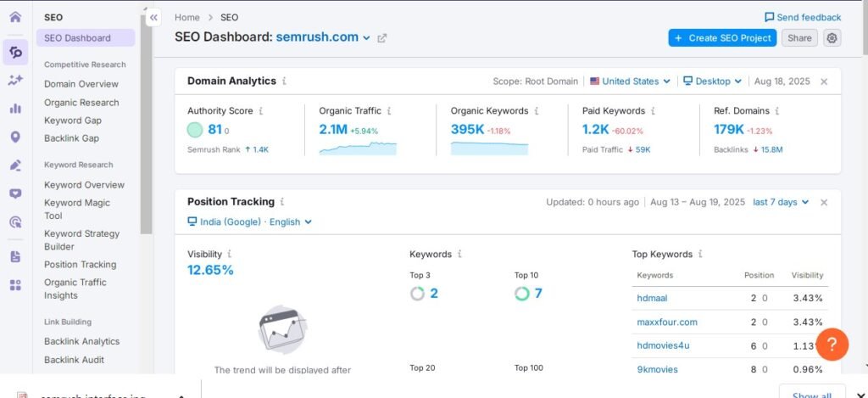Open the Home icon in left rail

15,17
